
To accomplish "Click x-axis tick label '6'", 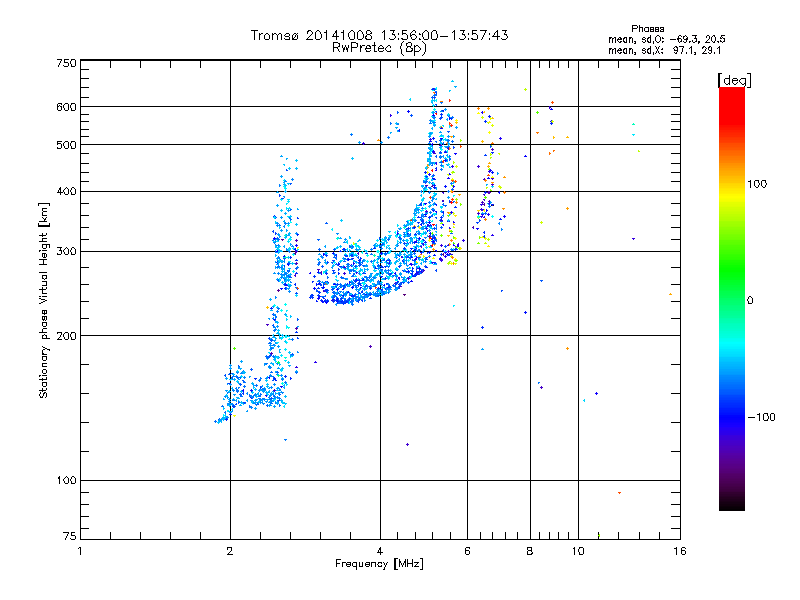I will tap(467, 551).
